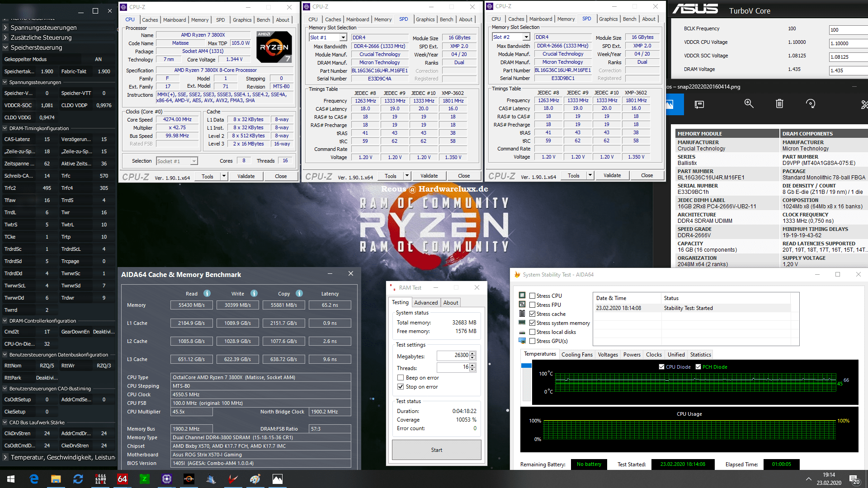Switch to the Voltages tab in AIDA64
868x488 pixels.
[x=608, y=355]
